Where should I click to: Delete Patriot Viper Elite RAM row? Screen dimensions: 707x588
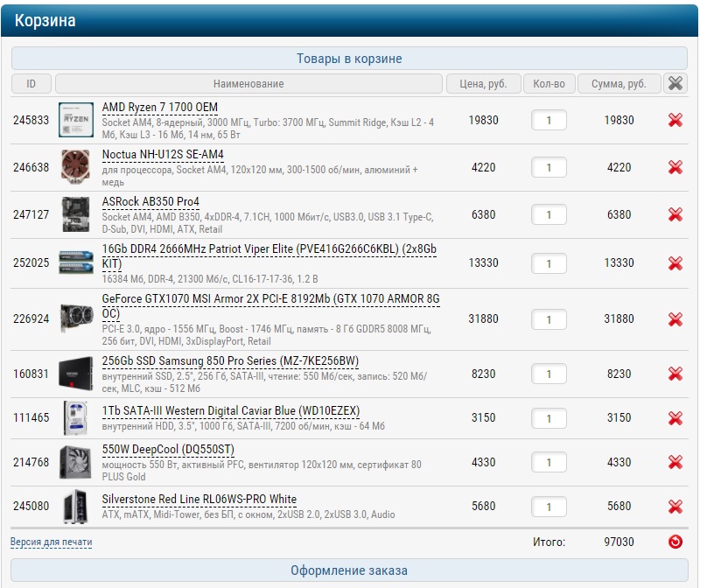point(675,263)
